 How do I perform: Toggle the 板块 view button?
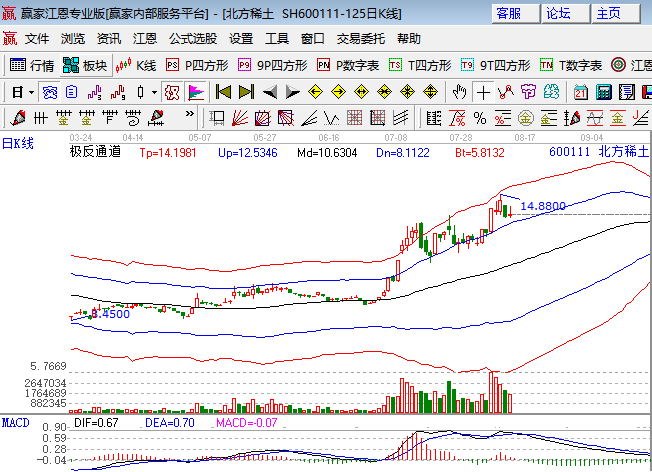click(x=85, y=65)
